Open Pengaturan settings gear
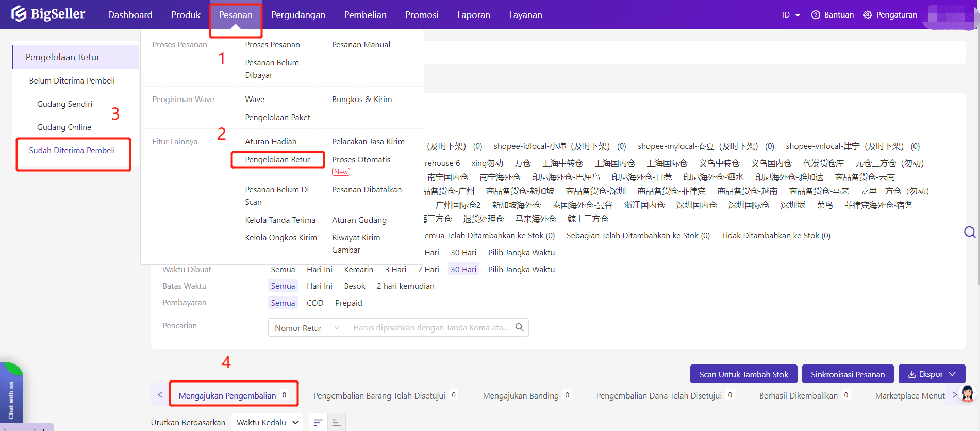Screen dimensions: 980x431 pos(868,15)
